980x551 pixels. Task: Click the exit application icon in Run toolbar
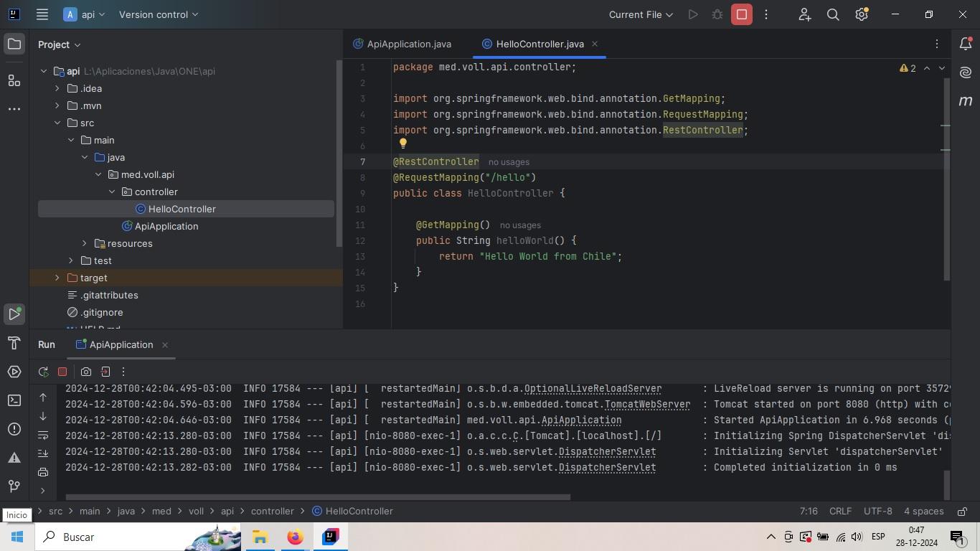105,372
